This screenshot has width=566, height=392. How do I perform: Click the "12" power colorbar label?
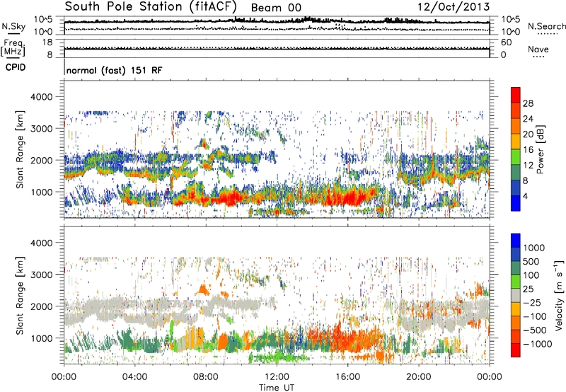coord(528,166)
